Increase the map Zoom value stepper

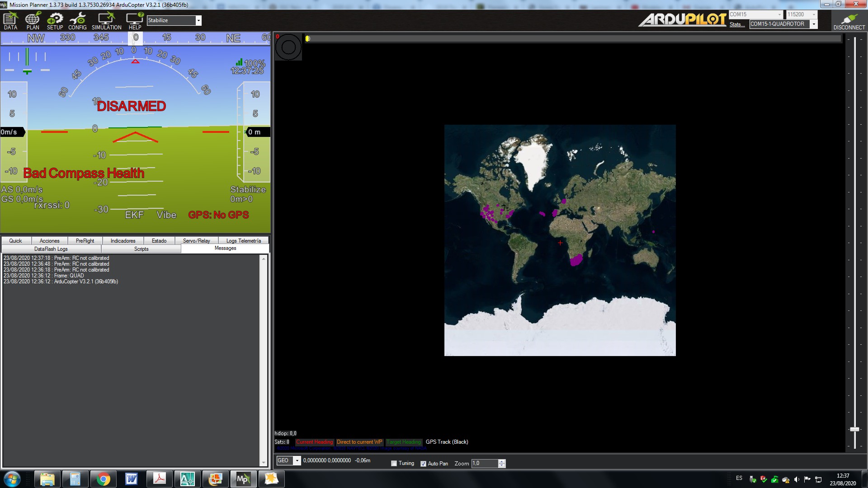pyautogui.click(x=501, y=461)
